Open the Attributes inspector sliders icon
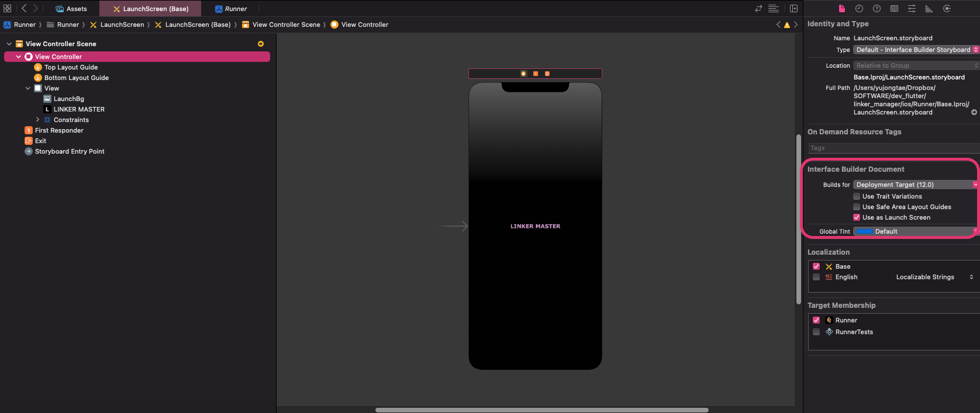This screenshot has height=413, width=980. pos(912,8)
